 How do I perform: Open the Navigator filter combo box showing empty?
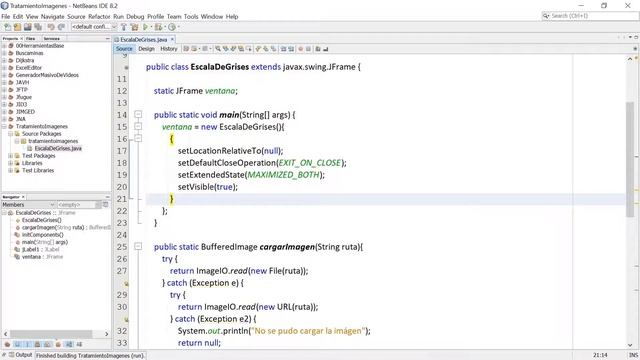(79, 204)
